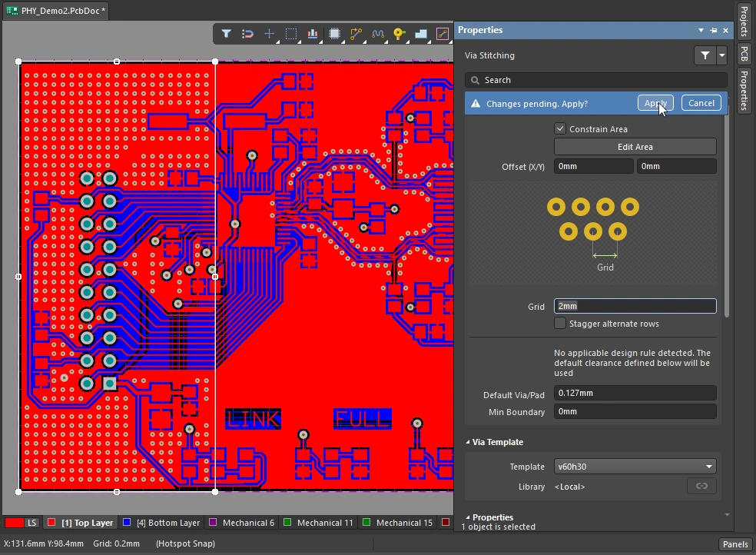756x555 pixels.
Task: Toggle the Constrain Area checkbox
Action: [560, 128]
